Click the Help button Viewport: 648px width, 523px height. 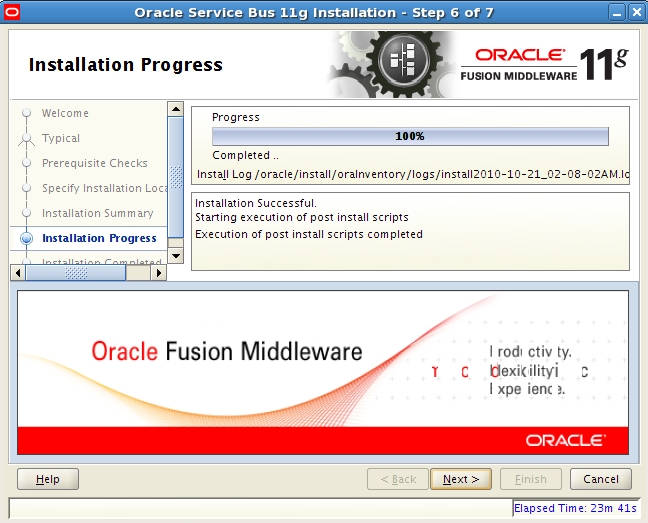click(48, 479)
